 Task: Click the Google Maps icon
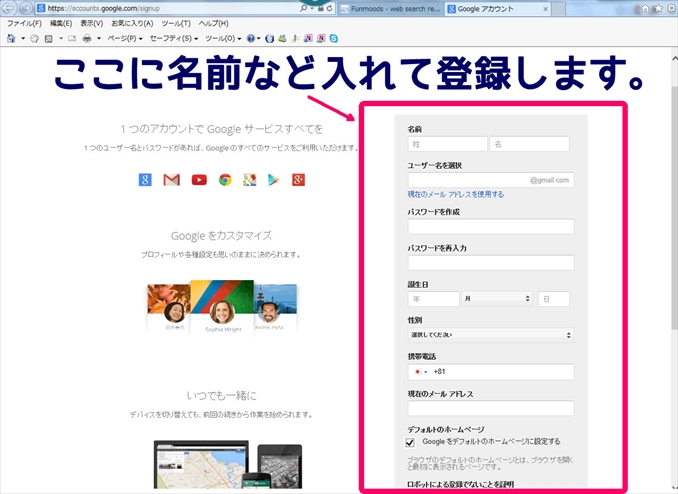pos(249,180)
